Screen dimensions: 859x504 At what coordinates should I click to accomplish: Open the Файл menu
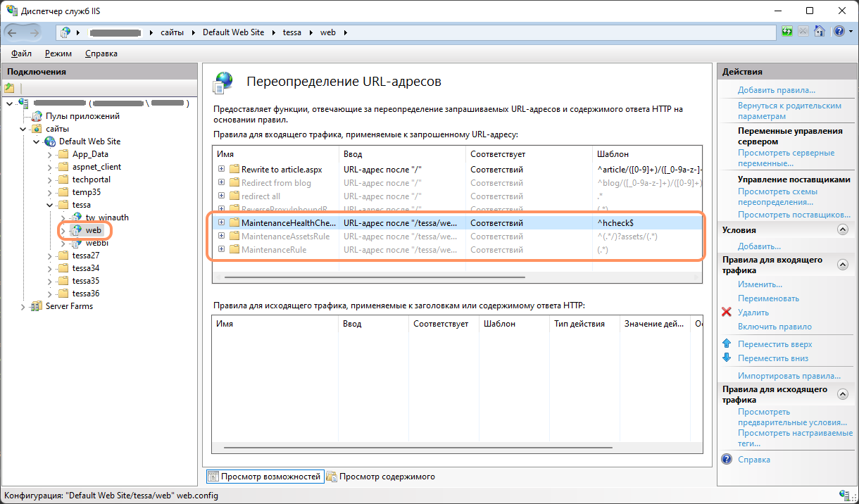click(x=21, y=53)
